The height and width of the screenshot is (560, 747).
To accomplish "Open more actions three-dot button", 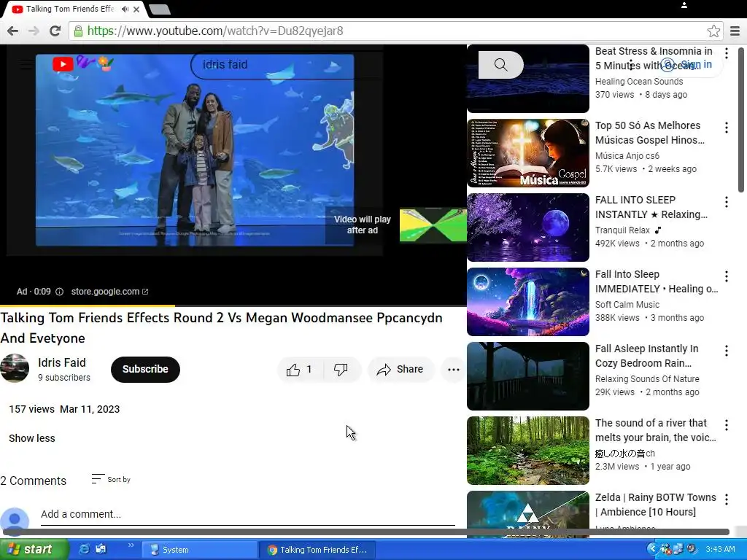I will (454, 370).
